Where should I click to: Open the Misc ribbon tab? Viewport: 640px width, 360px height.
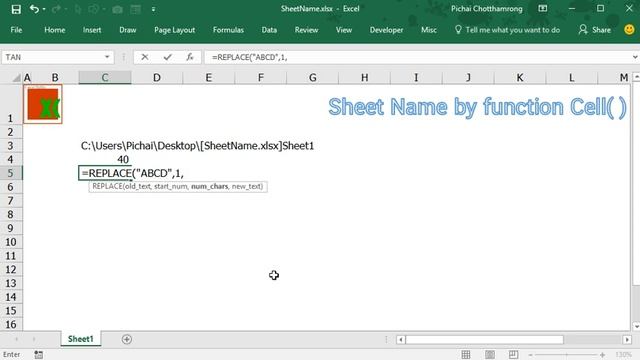point(429,30)
